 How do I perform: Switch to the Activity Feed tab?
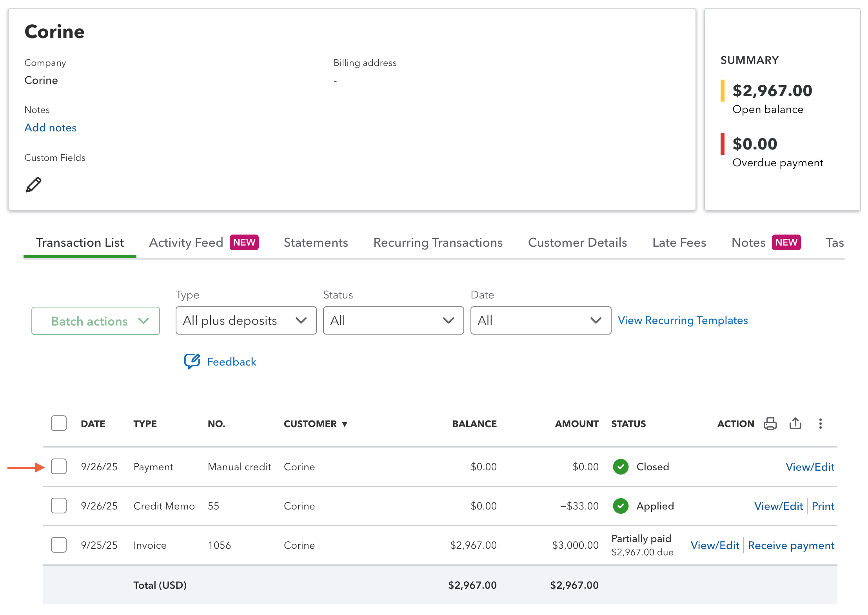[x=186, y=242]
